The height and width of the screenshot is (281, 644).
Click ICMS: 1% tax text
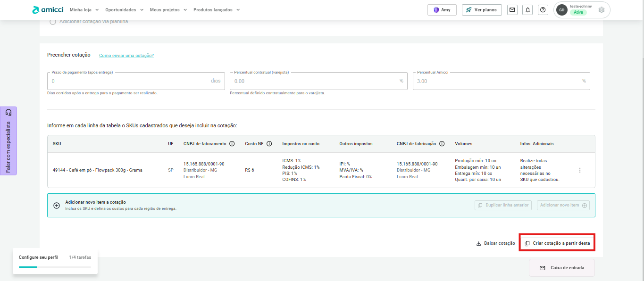292,161
